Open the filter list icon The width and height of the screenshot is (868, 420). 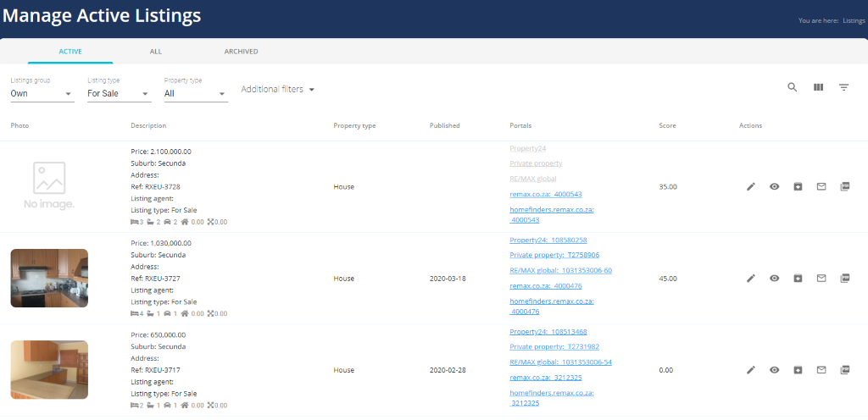pos(843,87)
